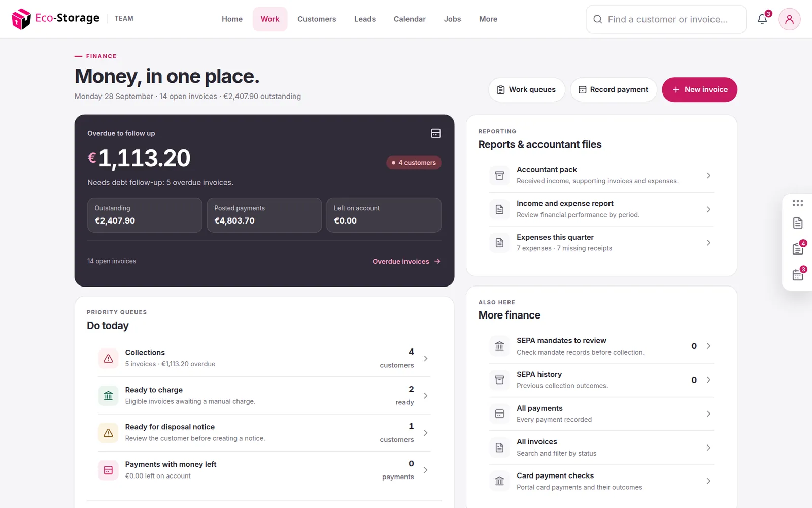Expand the Ready to charge chevron
The height and width of the screenshot is (508, 812).
tap(425, 396)
